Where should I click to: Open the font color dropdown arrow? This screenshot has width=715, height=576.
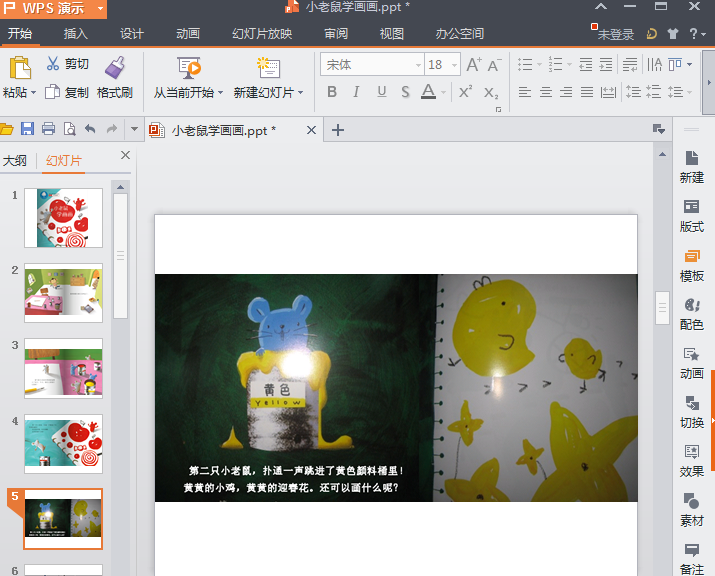(x=443, y=93)
